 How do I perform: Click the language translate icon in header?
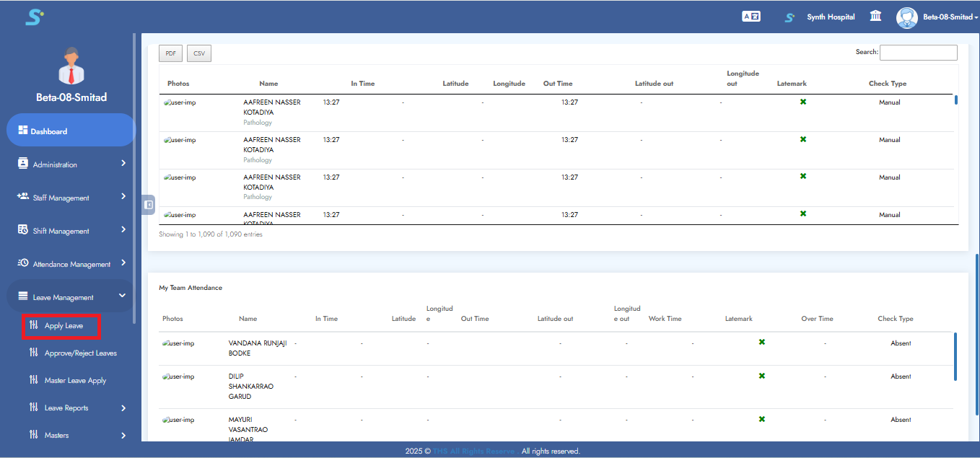pyautogui.click(x=751, y=17)
